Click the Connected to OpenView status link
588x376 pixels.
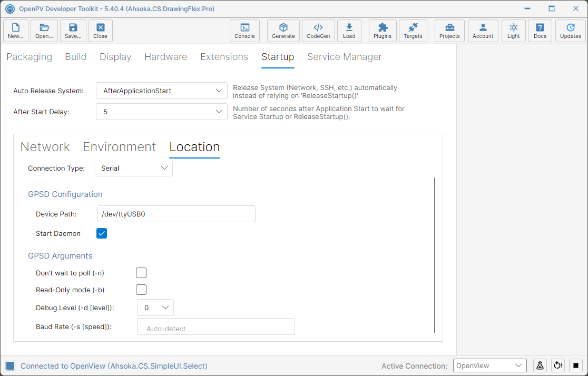(114, 366)
